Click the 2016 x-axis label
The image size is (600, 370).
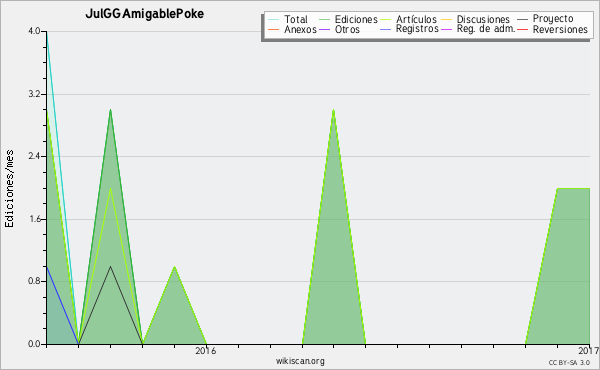click(206, 350)
